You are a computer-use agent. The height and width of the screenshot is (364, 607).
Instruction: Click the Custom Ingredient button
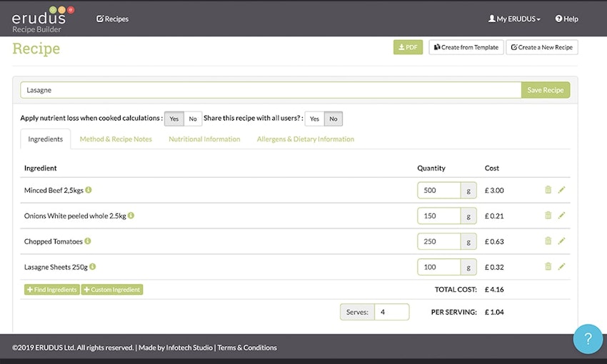[x=112, y=289]
